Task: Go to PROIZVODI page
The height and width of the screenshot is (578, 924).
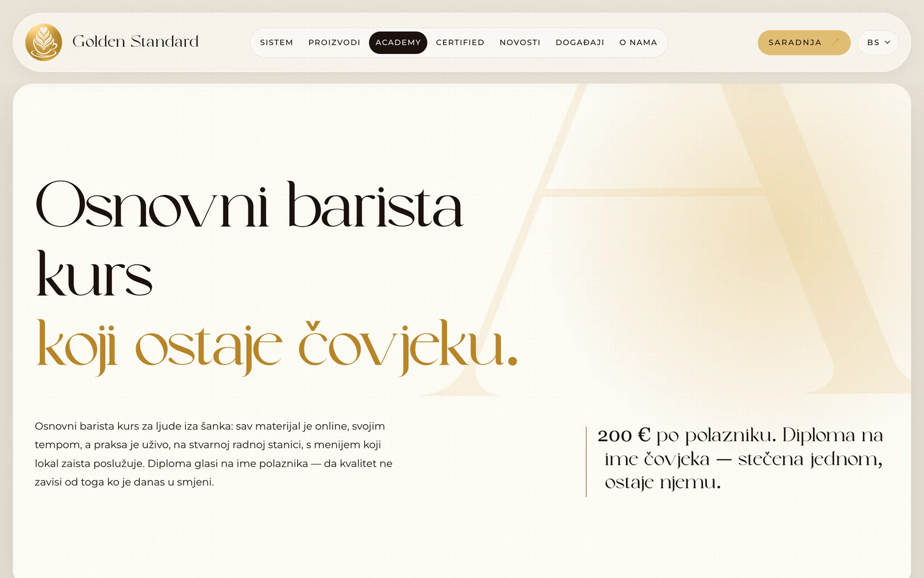Action: (334, 42)
